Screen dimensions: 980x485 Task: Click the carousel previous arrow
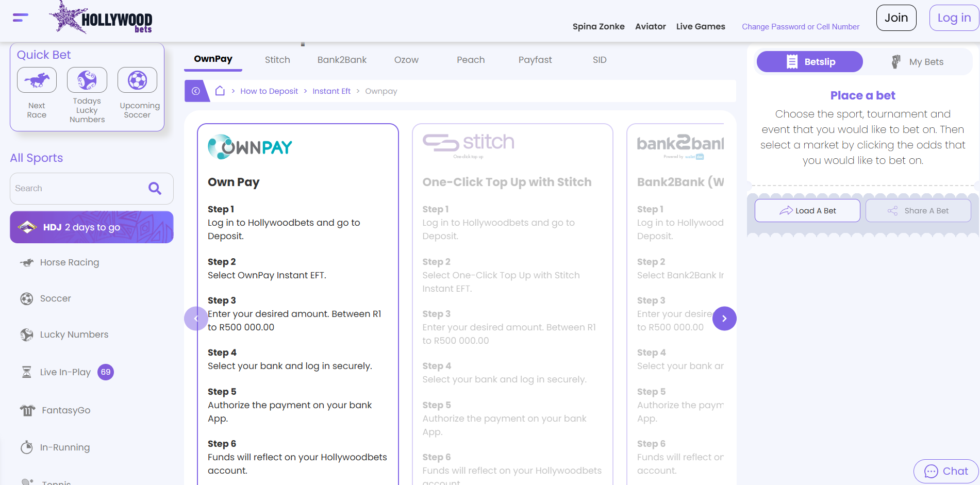[196, 319]
